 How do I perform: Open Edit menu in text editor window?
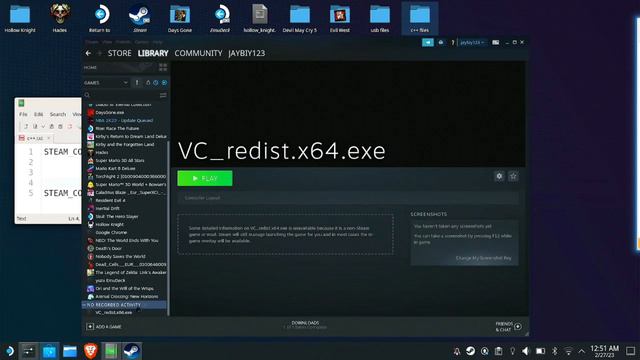point(38,114)
